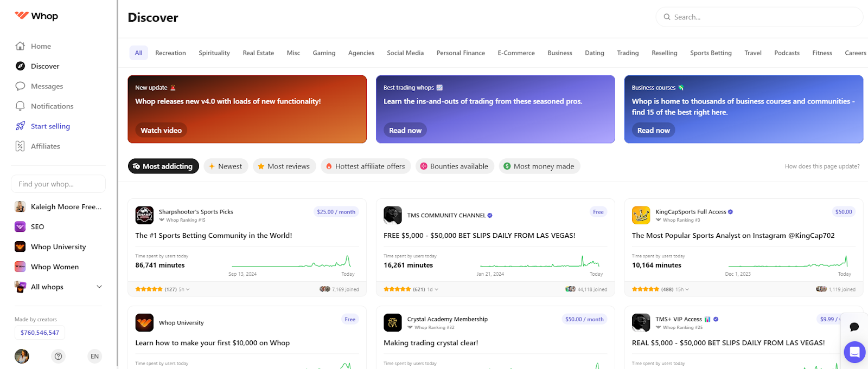Switch to the E-Commerce category

pyautogui.click(x=516, y=53)
